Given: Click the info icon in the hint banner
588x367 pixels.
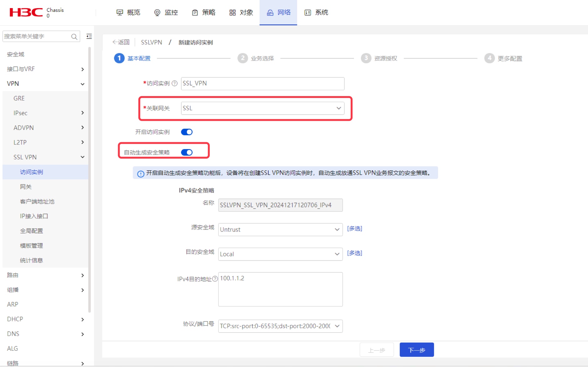Looking at the screenshot, I should [x=141, y=173].
